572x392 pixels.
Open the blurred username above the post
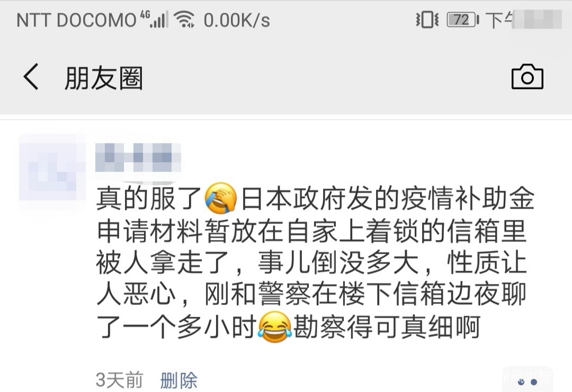[138, 158]
